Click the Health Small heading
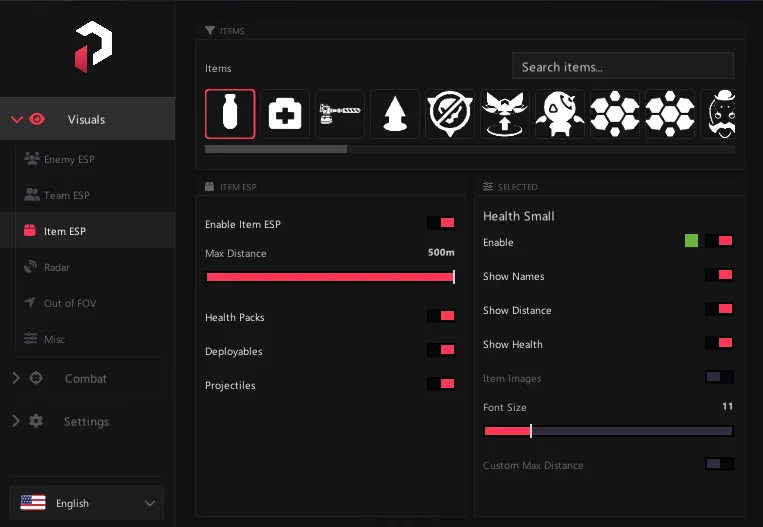The height and width of the screenshot is (527, 763). tap(519, 217)
